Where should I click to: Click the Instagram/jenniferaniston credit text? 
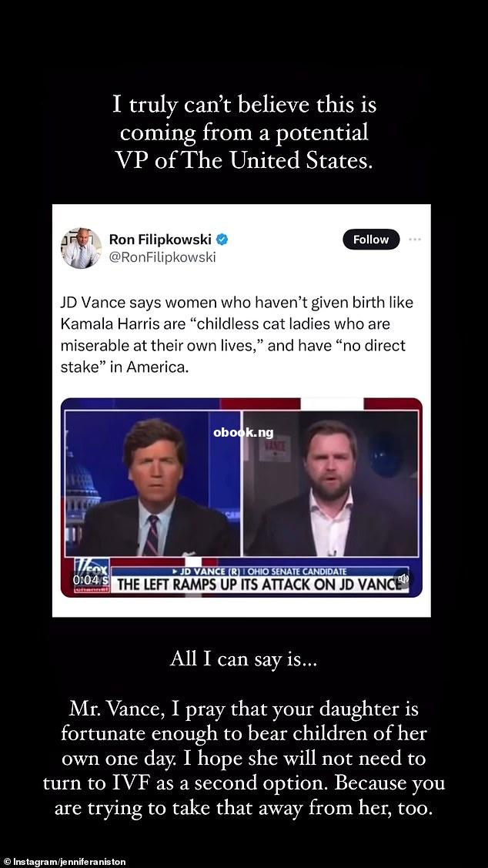[65, 862]
